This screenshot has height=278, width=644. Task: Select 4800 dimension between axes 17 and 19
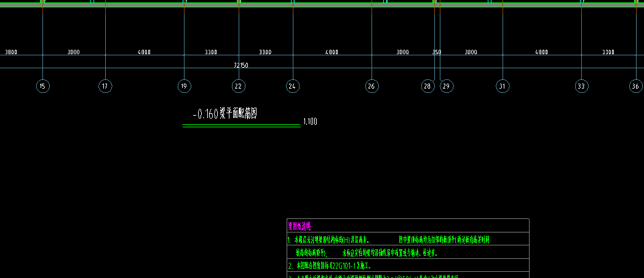(144, 52)
